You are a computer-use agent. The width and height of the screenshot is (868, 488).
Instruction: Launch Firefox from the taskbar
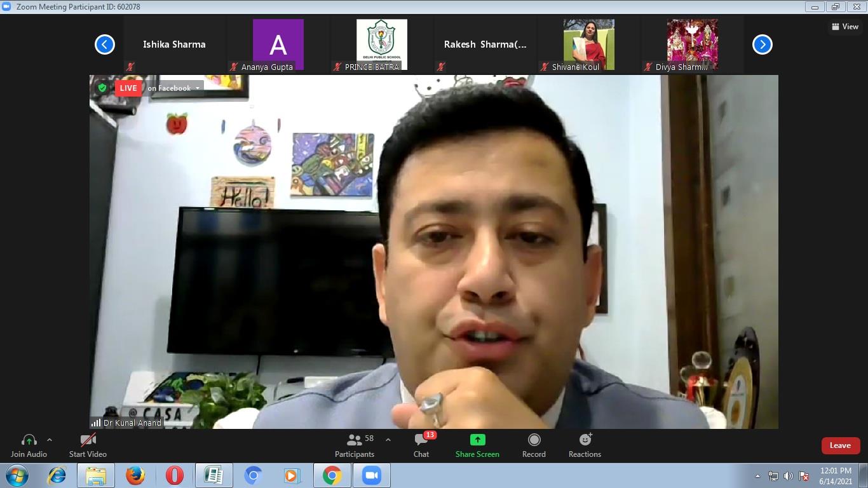point(135,475)
